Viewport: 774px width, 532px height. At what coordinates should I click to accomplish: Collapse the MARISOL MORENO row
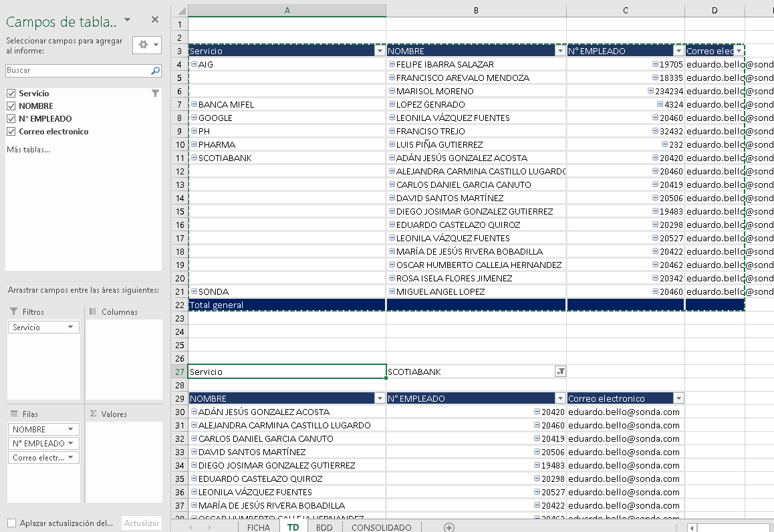(x=392, y=91)
